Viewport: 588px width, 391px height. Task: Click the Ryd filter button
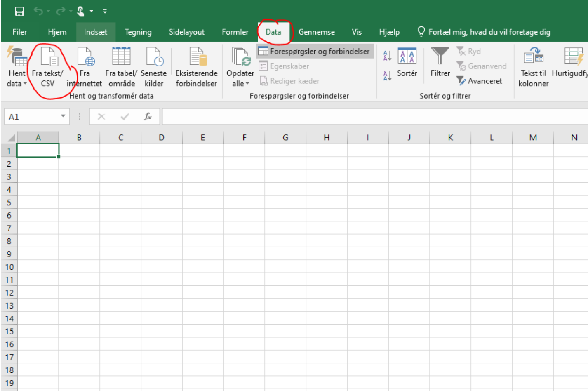tap(469, 51)
